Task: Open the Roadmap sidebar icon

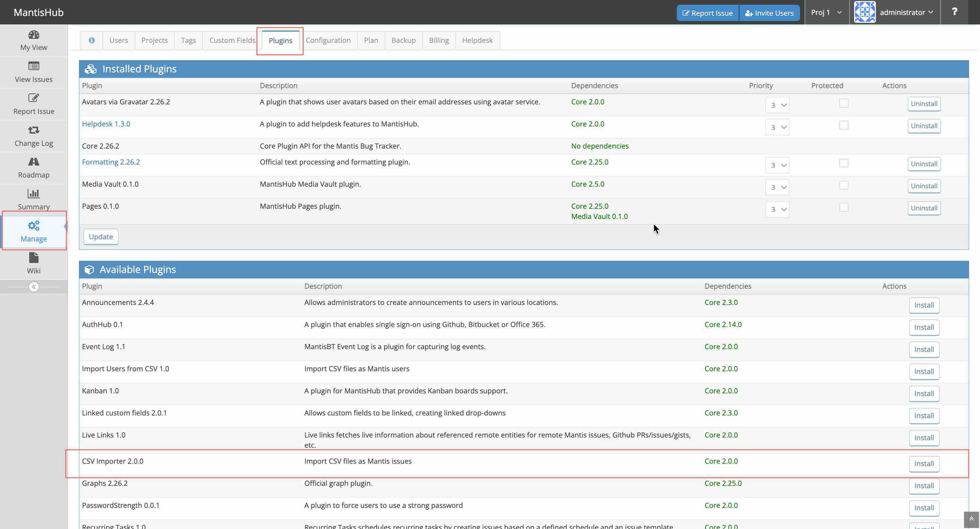Action: pos(33,162)
